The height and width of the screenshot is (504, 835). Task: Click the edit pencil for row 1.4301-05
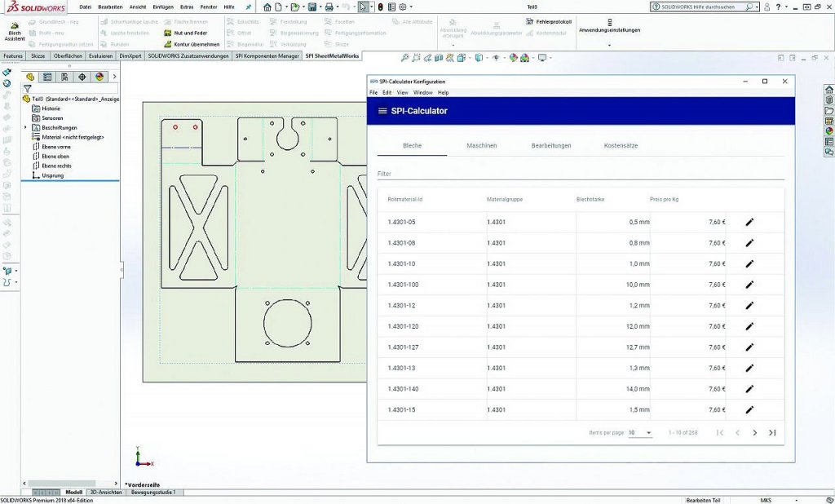(749, 222)
